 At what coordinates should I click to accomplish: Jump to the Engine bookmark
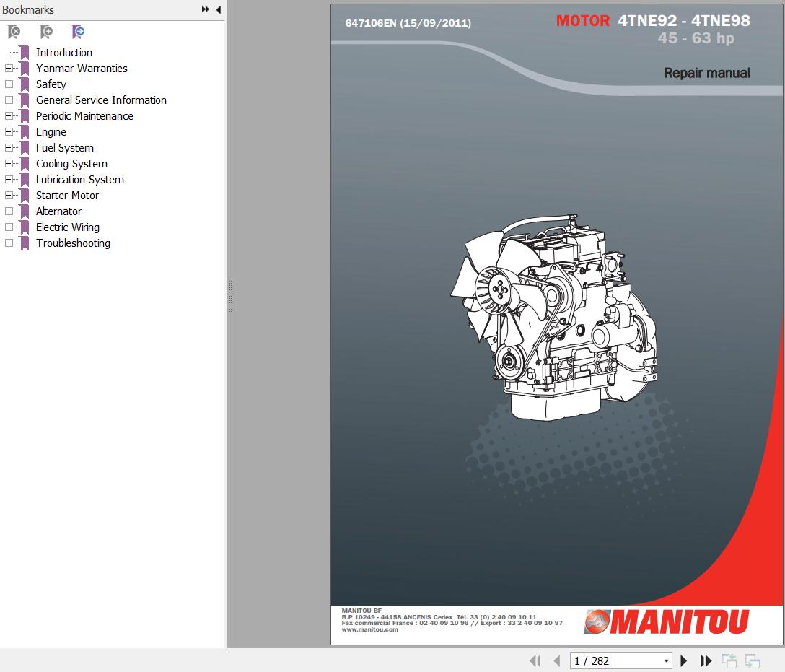(51, 131)
